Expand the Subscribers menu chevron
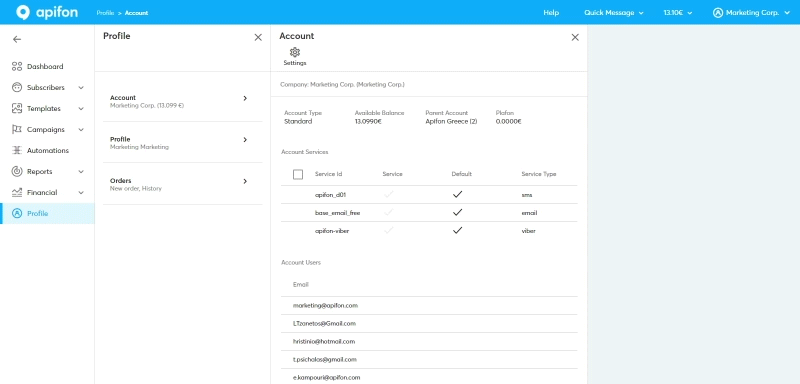This screenshot has width=800, height=384. pyautogui.click(x=81, y=88)
